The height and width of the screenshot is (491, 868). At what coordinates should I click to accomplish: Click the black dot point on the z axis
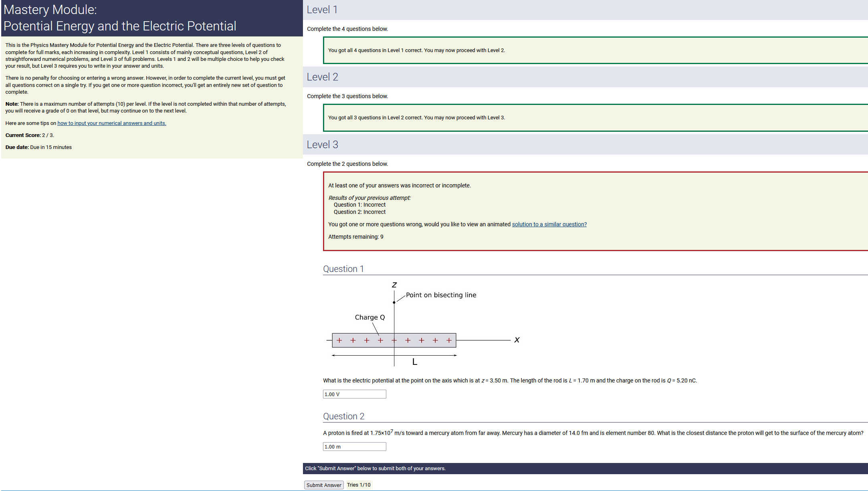click(x=394, y=302)
